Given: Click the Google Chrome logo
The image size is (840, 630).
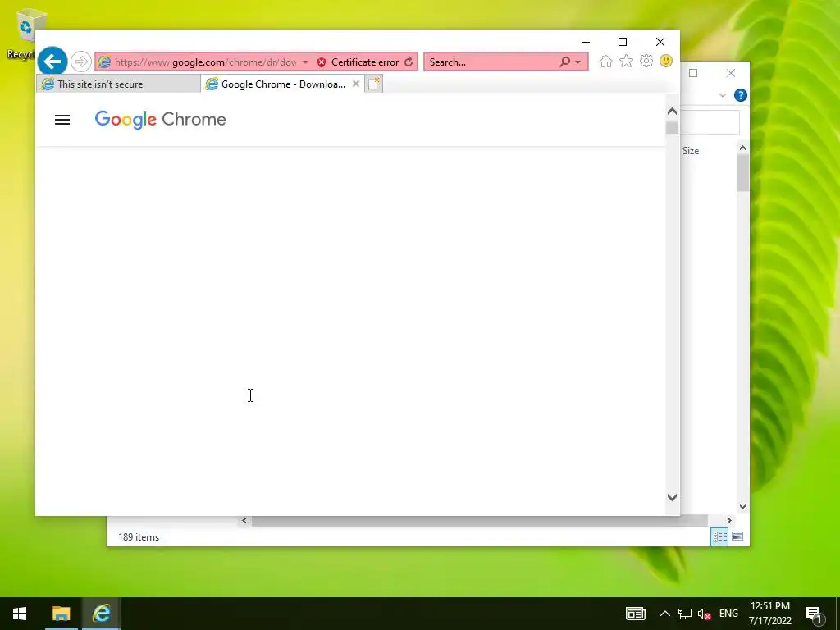Looking at the screenshot, I should [x=160, y=120].
